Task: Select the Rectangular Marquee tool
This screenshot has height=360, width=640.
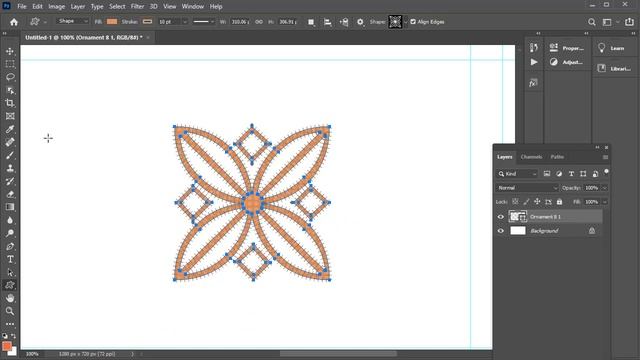Action: click(x=10, y=64)
